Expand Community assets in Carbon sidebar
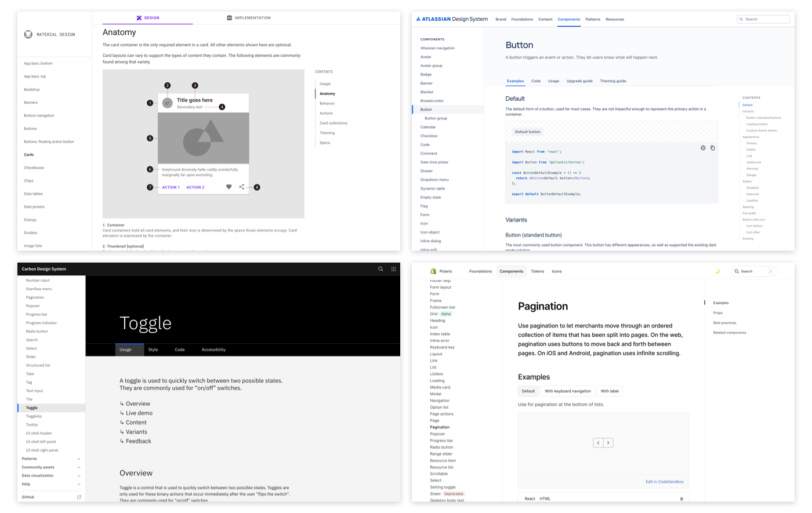The width and height of the screenshot is (812, 513). point(79,467)
